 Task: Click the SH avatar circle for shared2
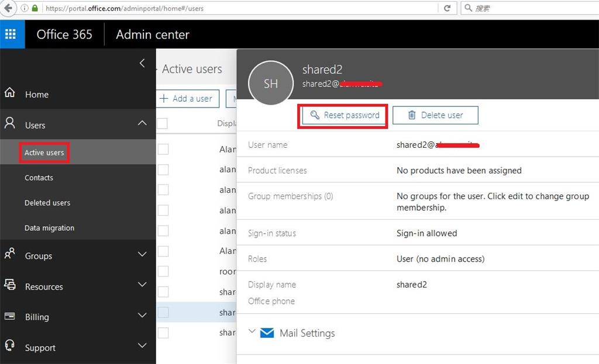(271, 83)
